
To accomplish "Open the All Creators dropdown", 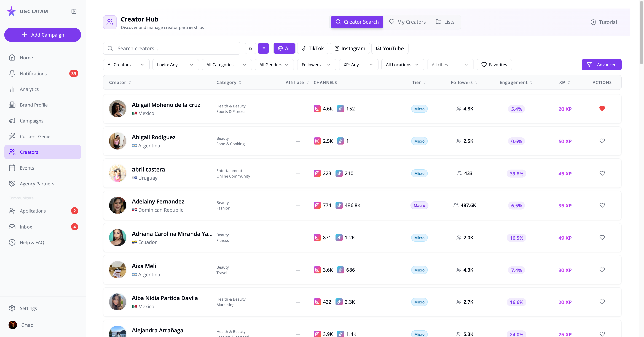I will 126,65.
